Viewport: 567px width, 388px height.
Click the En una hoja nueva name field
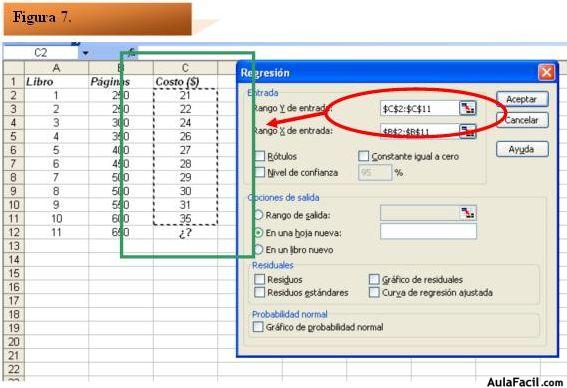click(x=428, y=231)
